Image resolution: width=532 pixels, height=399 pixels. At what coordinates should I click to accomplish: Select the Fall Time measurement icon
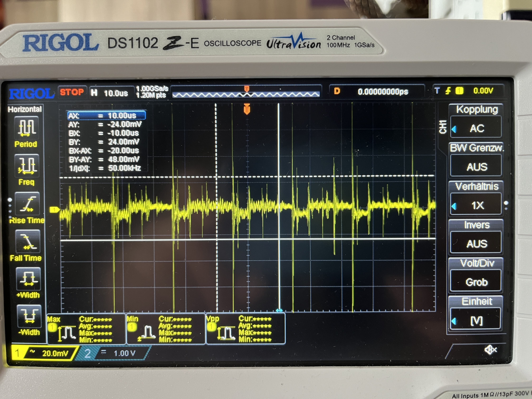[28, 241]
